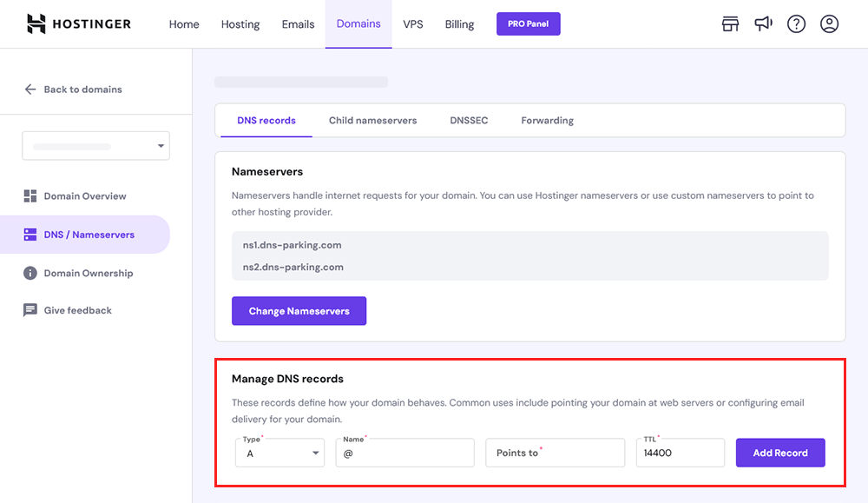Image resolution: width=868 pixels, height=503 pixels.
Task: Click the Change Nameservers button
Action: click(299, 311)
